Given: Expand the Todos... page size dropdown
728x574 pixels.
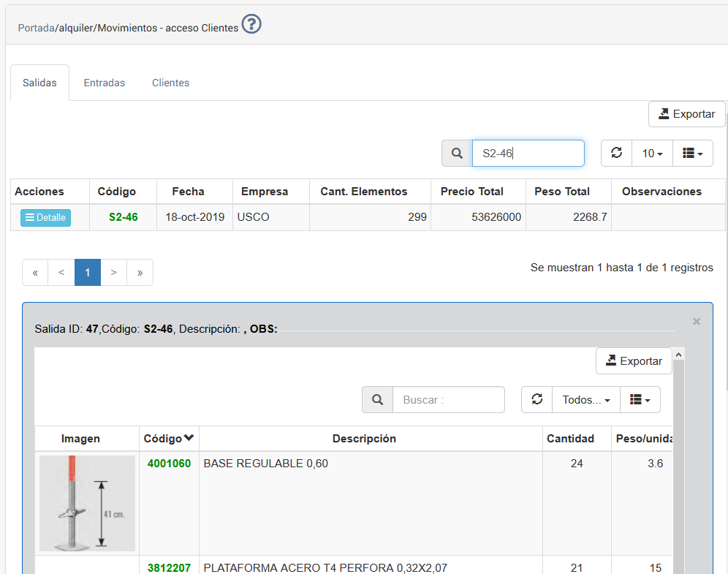Looking at the screenshot, I should point(585,400).
